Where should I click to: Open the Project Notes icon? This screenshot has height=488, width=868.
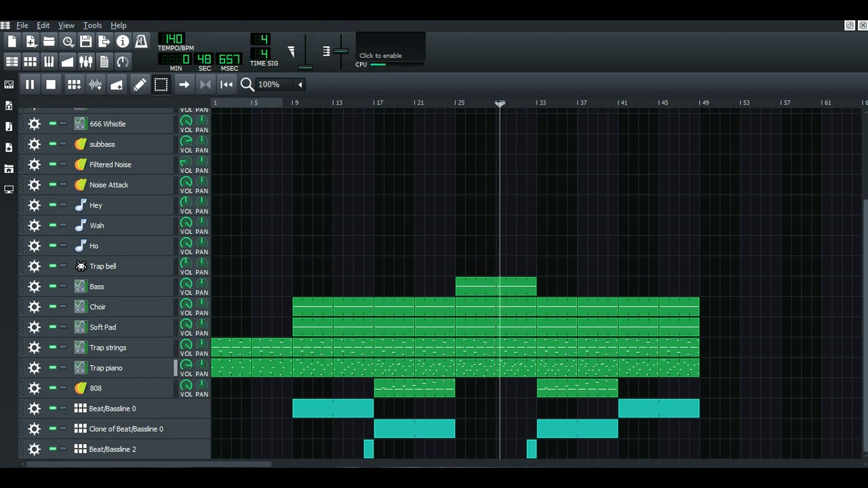pos(104,62)
